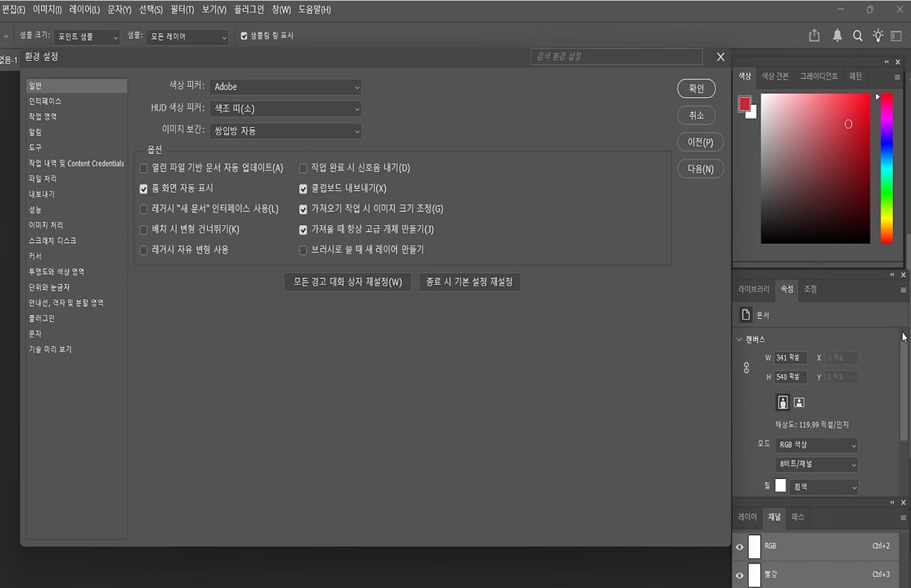This screenshot has width=911, height=588.
Task: Open the Discover lightbulb icon
Action: (878, 36)
